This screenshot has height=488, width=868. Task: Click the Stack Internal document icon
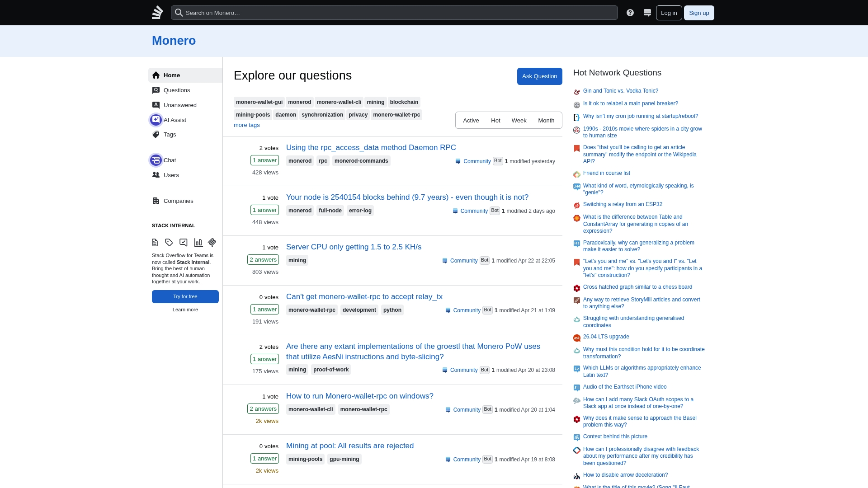(155, 243)
